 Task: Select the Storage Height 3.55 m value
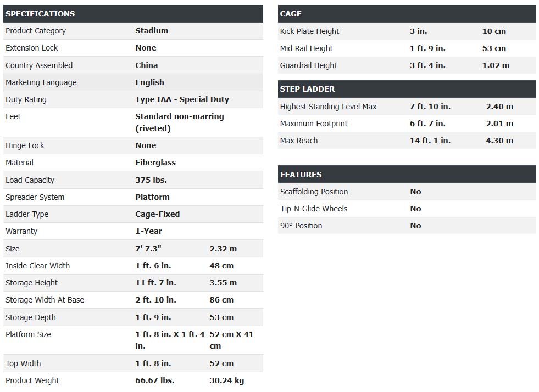click(223, 283)
